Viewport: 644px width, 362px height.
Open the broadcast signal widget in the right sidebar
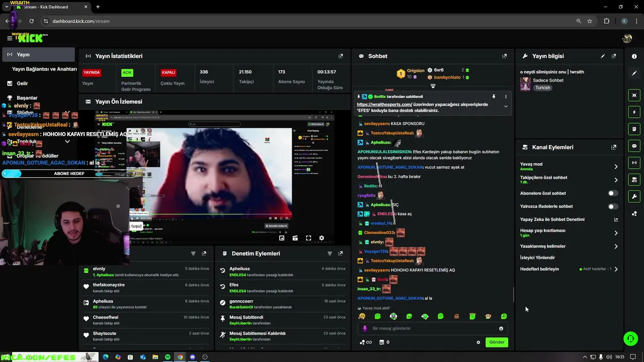634,163
